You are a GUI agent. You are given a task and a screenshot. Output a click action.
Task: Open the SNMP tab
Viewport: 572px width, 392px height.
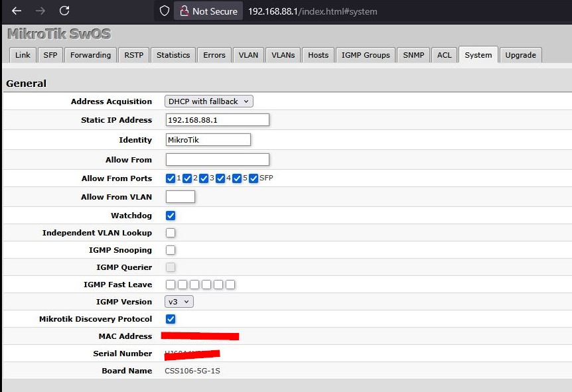413,55
